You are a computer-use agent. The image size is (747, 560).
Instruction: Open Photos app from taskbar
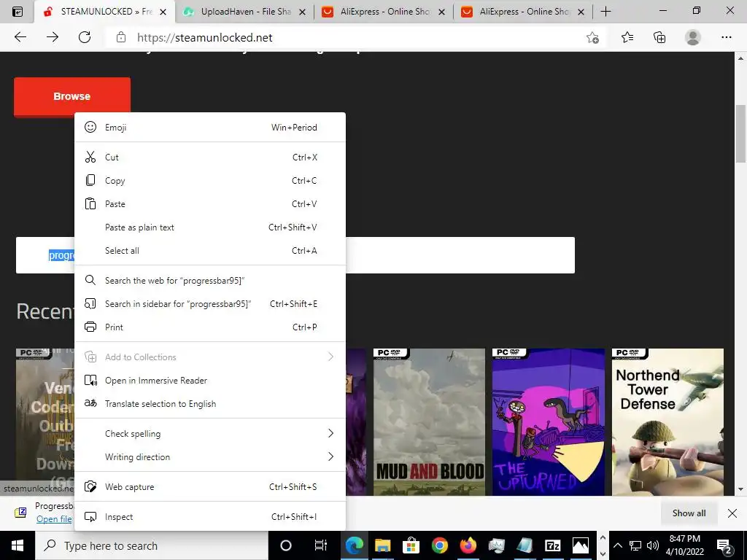(581, 545)
